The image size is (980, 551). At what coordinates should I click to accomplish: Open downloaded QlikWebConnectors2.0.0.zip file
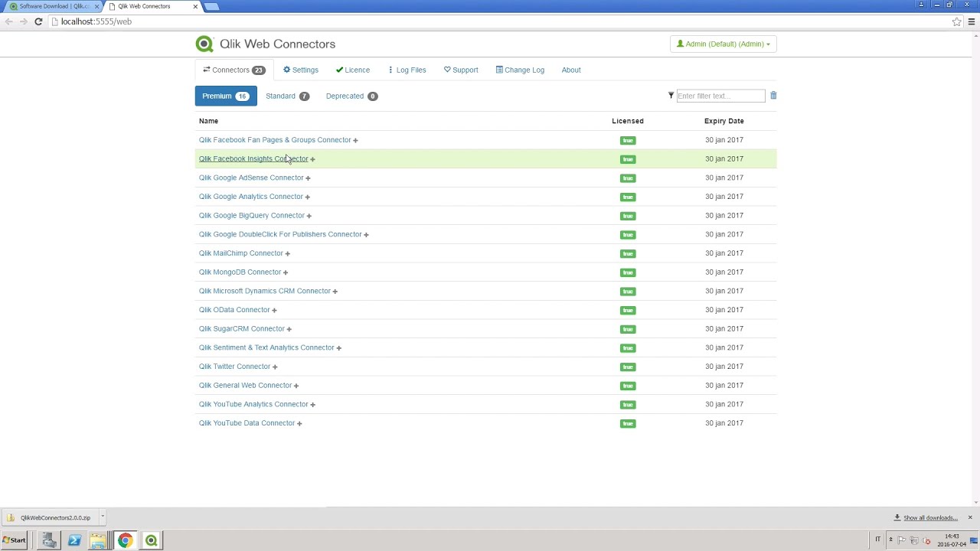[x=50, y=518]
